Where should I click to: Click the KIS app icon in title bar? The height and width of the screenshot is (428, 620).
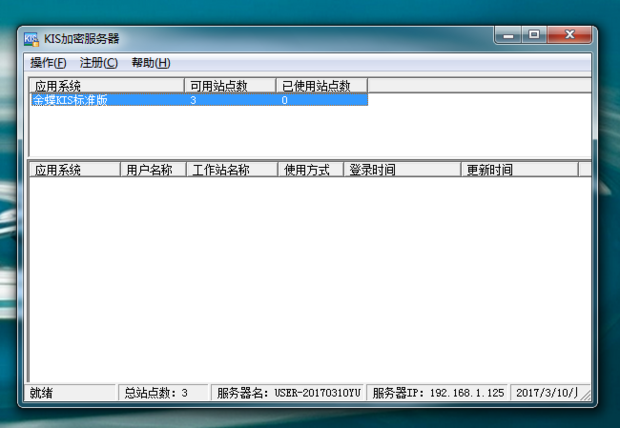[x=31, y=39]
